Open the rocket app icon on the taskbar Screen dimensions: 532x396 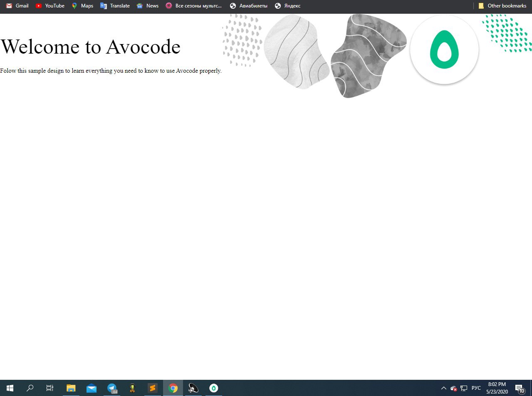click(132, 388)
